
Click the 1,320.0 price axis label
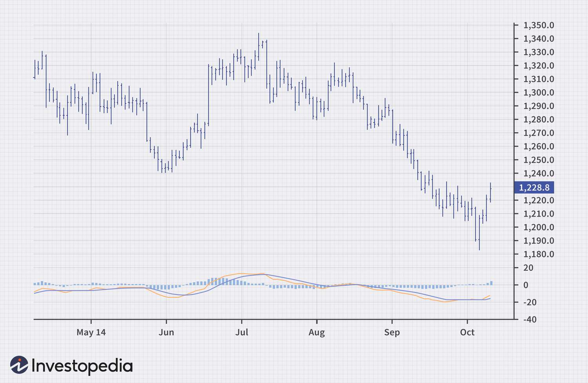539,66
